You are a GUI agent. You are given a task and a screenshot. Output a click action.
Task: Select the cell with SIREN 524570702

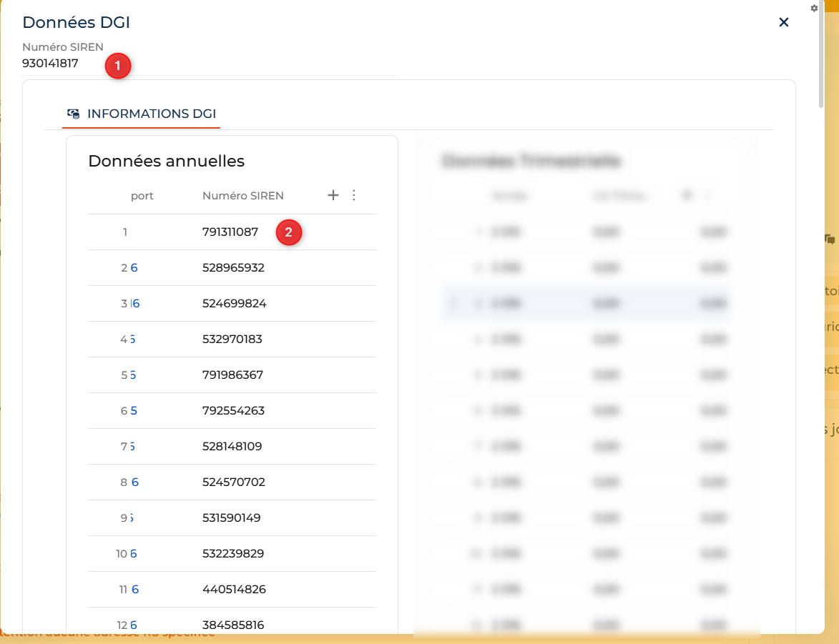click(234, 482)
